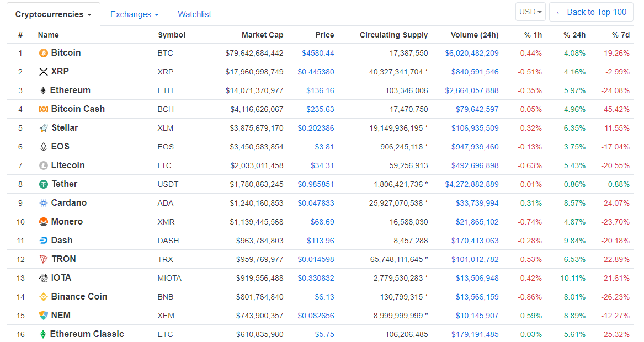644x342 pixels.
Task: Click the Litecoin gray logo icon
Action: click(43, 165)
